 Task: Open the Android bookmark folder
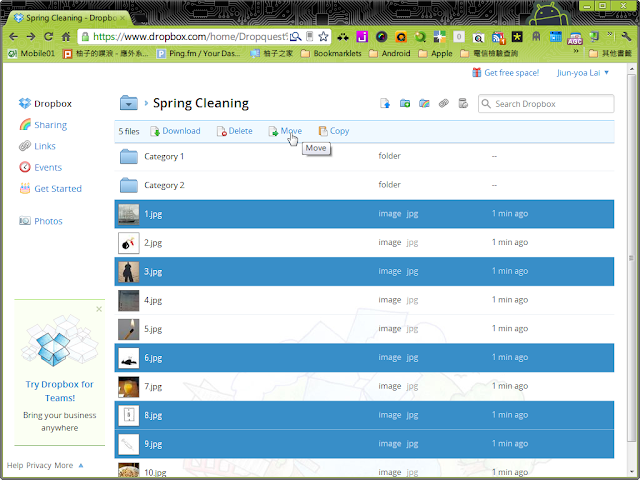coord(389,53)
